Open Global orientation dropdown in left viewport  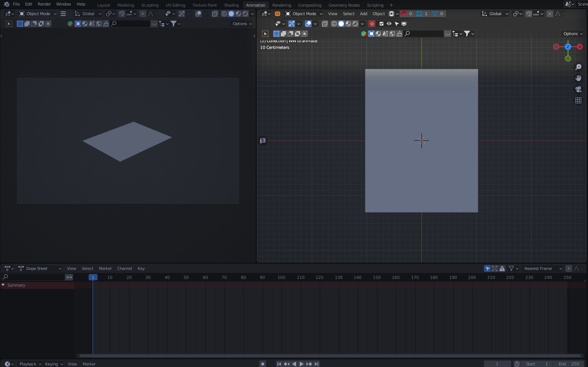(x=88, y=14)
